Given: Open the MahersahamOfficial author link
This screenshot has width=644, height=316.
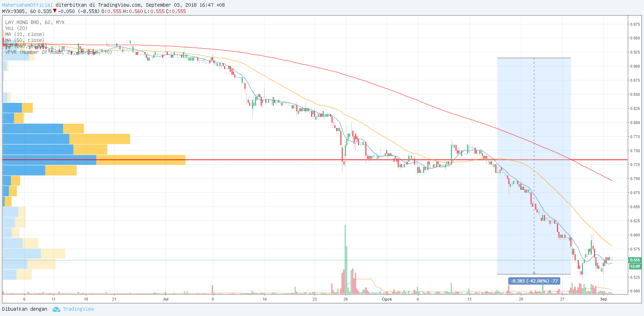Looking at the screenshot, I should click(27, 5).
